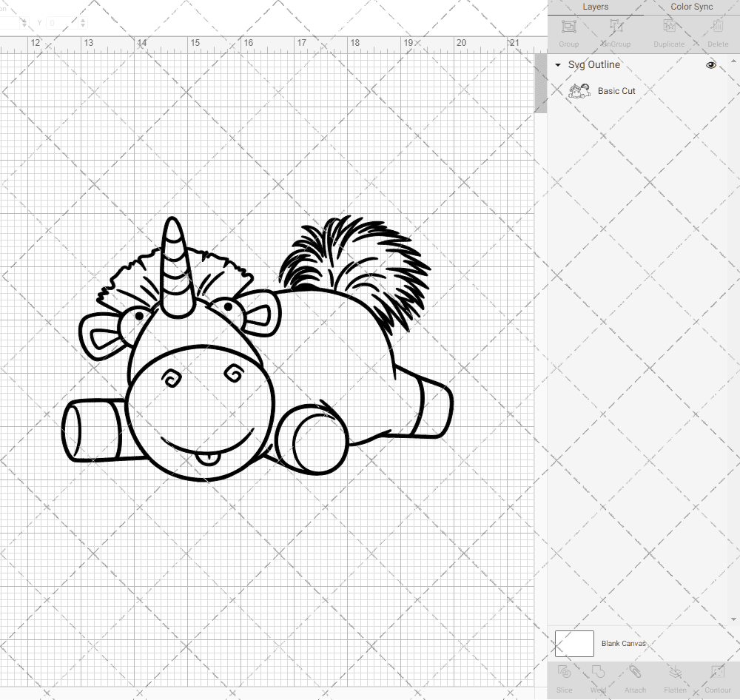Select the unicorn drawing on the canvas
The image size is (740, 700).
coord(258,349)
